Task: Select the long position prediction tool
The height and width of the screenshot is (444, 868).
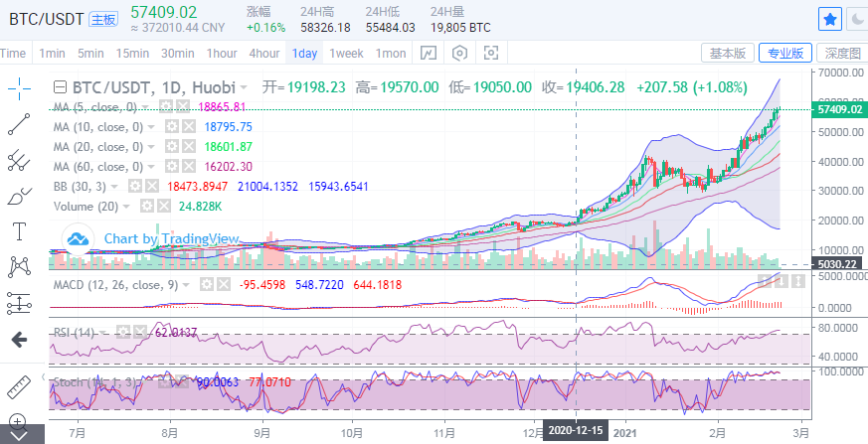Action: (x=19, y=303)
